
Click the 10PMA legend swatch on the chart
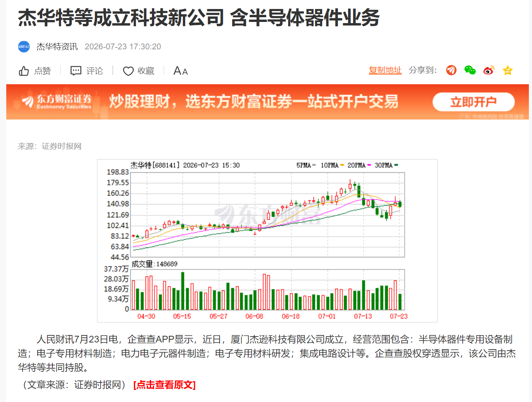(x=342, y=165)
